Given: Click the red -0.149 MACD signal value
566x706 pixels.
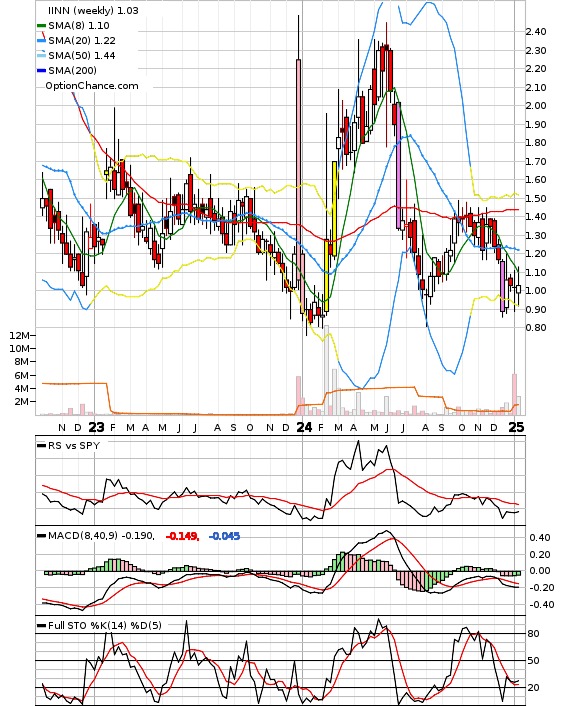Looking at the screenshot, I should [x=182, y=536].
